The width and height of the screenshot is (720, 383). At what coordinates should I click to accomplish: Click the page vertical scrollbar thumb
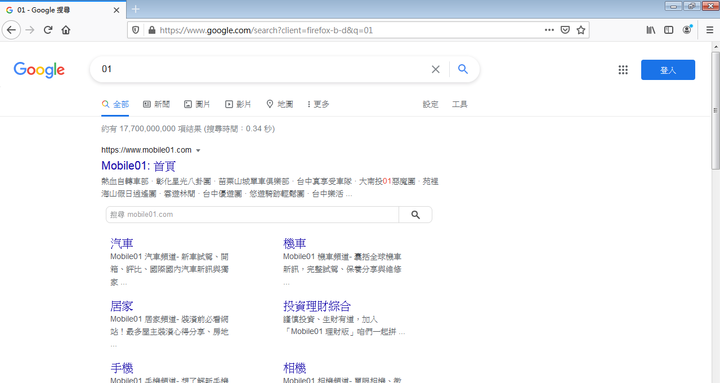[715, 110]
